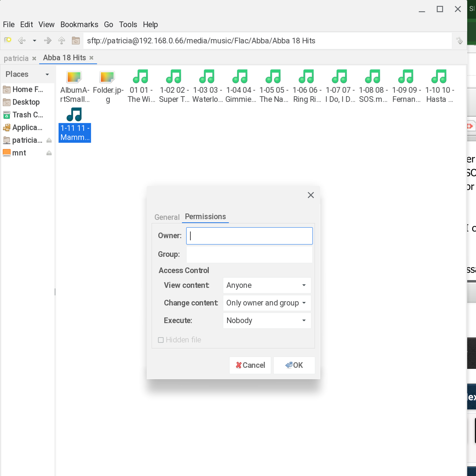The width and height of the screenshot is (476, 476).
Task: Open the Tools menu
Action: click(128, 25)
